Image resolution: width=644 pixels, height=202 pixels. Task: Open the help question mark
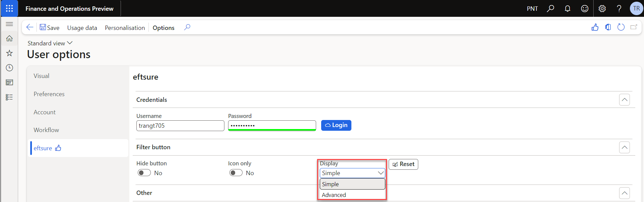point(619,8)
